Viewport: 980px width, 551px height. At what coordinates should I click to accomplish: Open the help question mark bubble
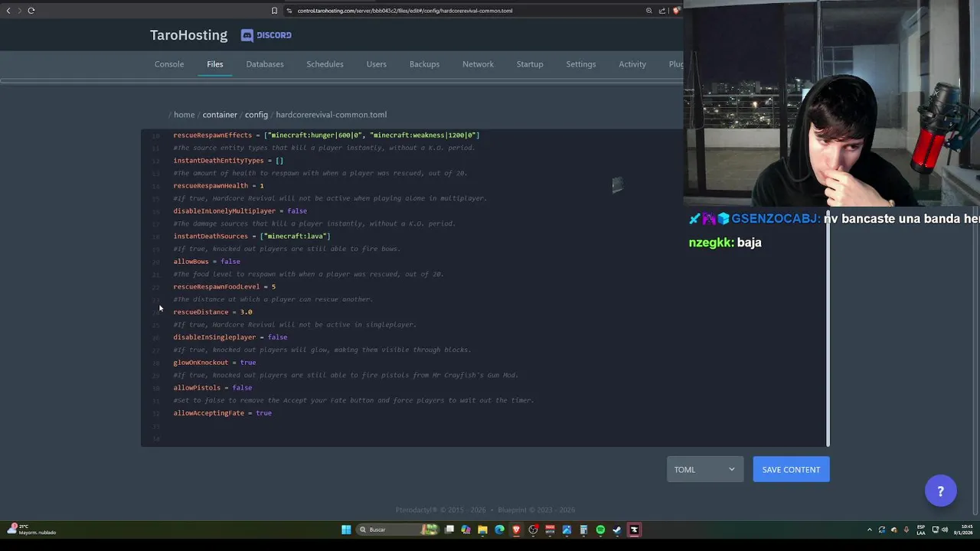click(x=941, y=491)
